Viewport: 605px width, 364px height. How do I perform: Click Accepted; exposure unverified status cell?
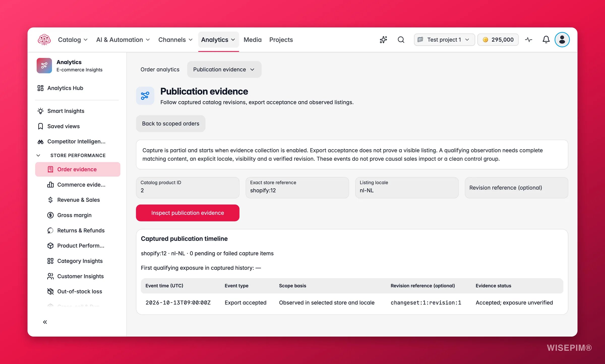click(514, 303)
